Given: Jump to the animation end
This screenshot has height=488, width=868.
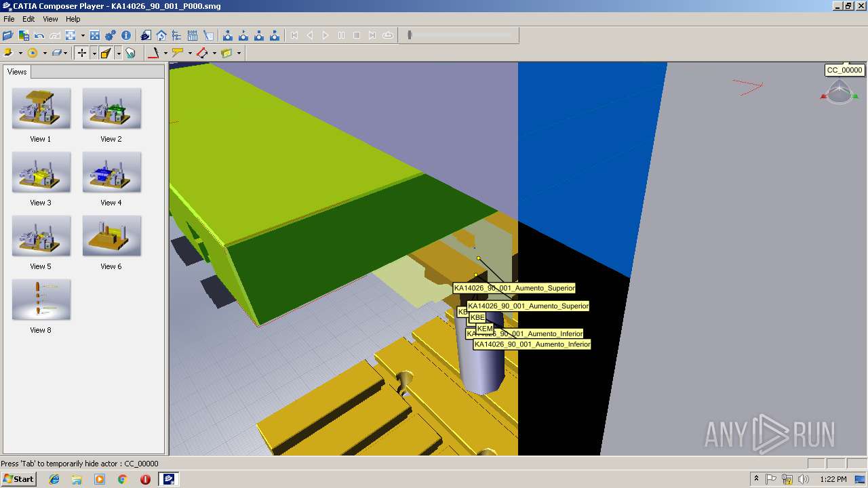Looking at the screenshot, I should (372, 35).
